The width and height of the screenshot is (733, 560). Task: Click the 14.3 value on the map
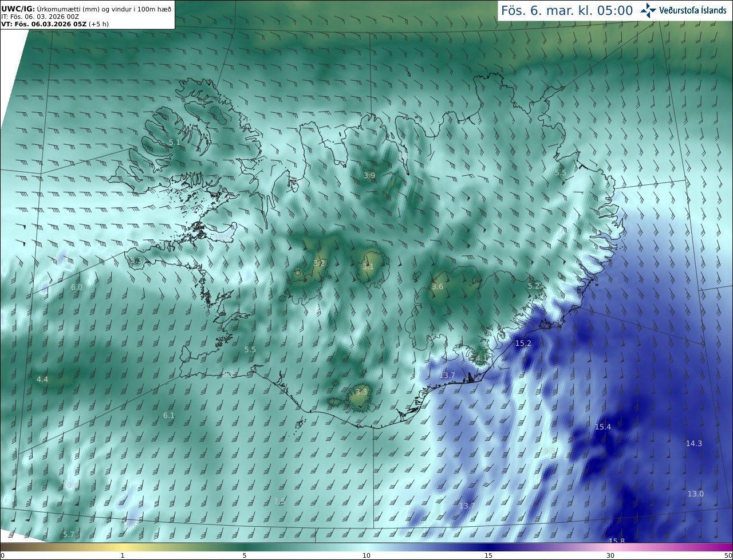(694, 444)
